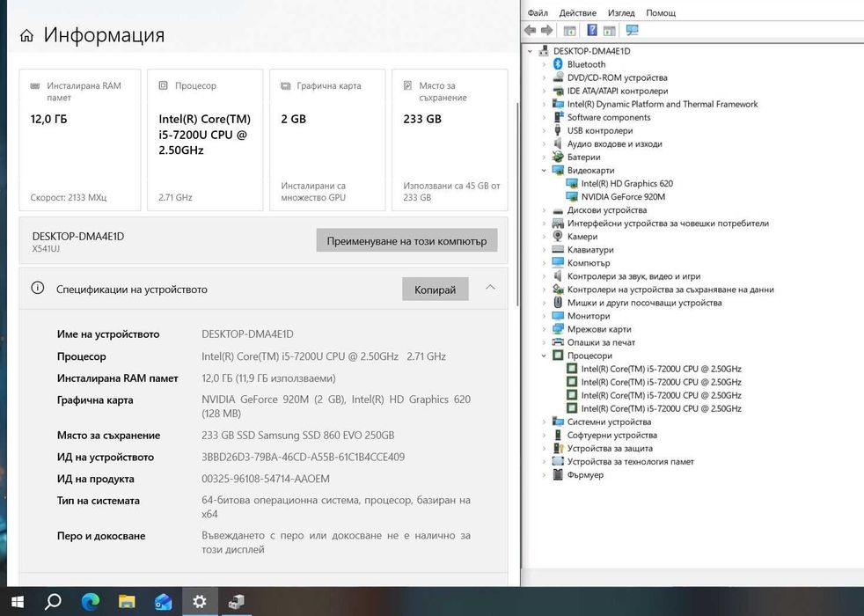Image resolution: width=864 pixels, height=616 pixels.
Task: Select the Аудио входове и изходи speaker icon
Action: (558, 143)
